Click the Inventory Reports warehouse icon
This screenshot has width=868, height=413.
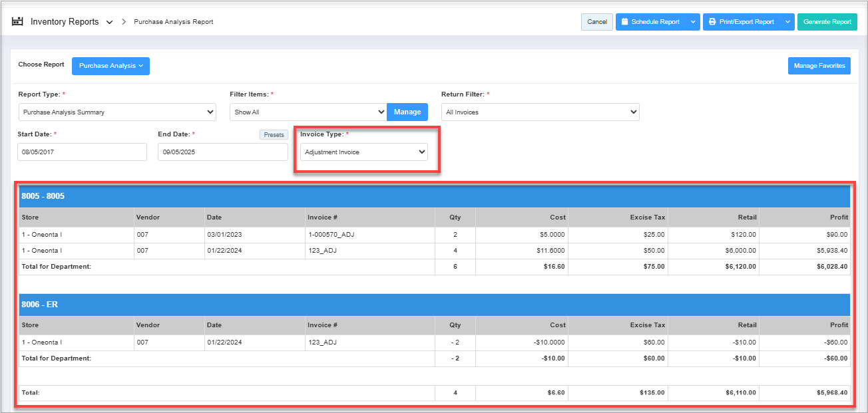coord(17,22)
